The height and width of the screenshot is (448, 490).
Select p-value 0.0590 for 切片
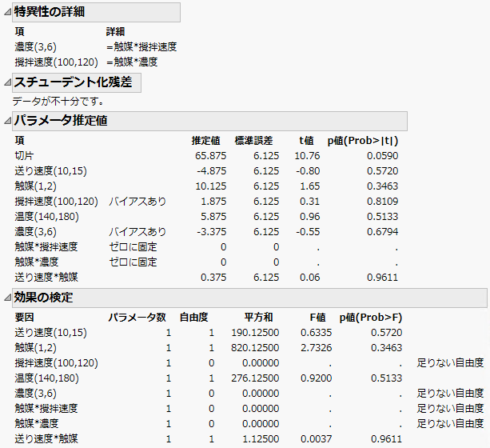click(x=383, y=156)
